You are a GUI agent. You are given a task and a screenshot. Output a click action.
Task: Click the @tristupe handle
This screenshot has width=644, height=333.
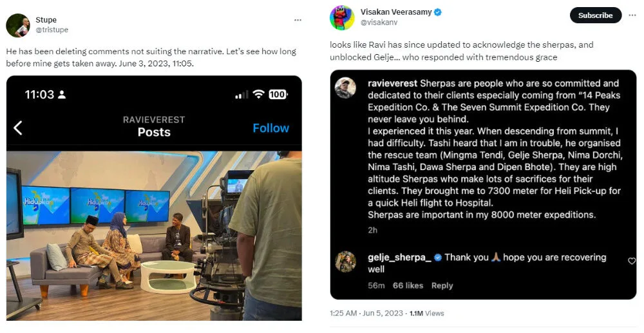tap(52, 30)
